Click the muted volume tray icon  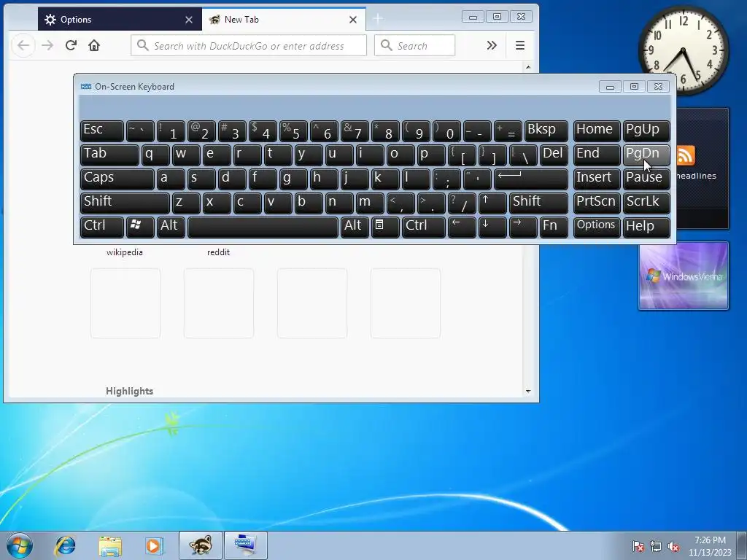(x=673, y=546)
